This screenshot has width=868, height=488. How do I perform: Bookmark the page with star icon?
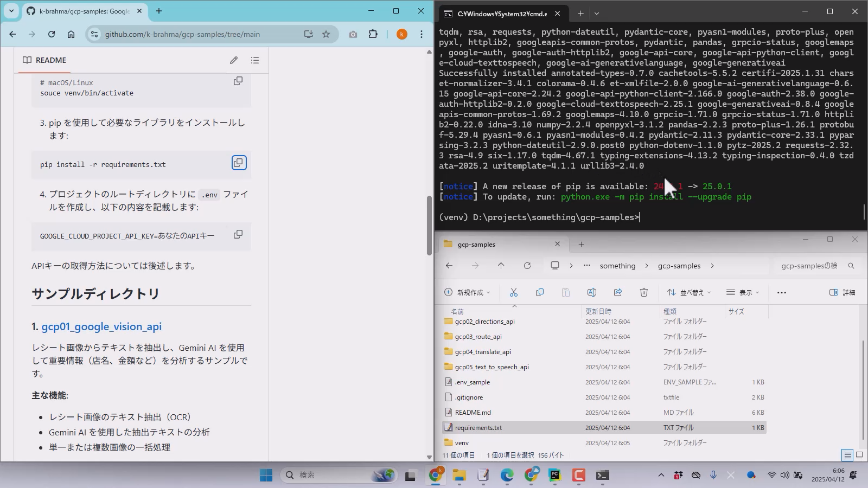pos(326,34)
